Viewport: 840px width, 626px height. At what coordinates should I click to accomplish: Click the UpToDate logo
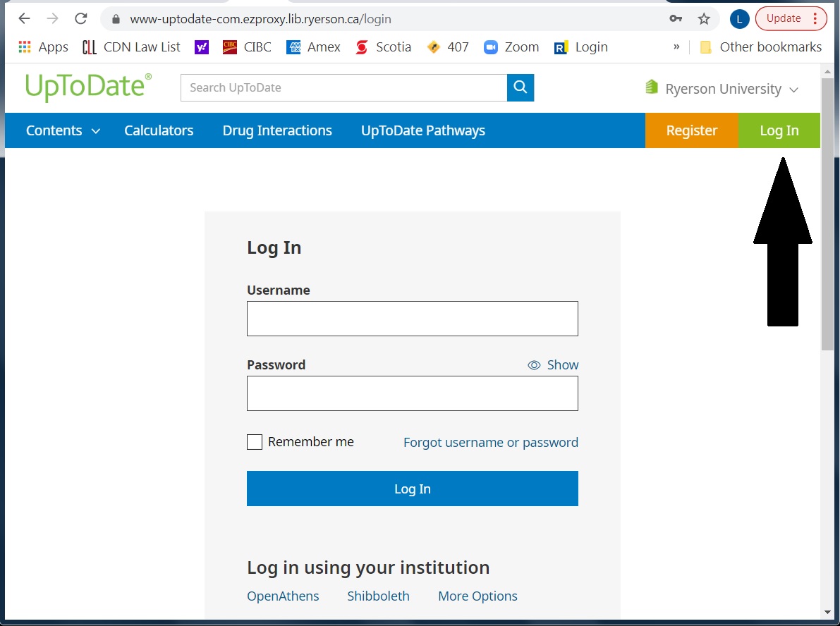point(88,87)
